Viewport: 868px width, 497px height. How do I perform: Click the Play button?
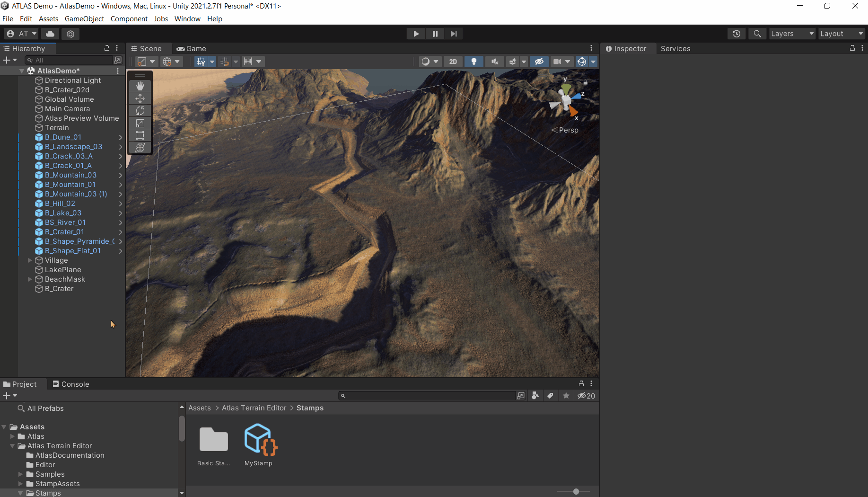click(x=415, y=34)
